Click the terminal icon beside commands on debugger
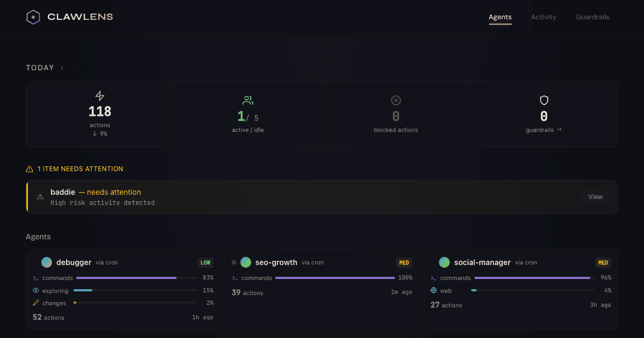This screenshot has width=644, height=338. pos(35,278)
